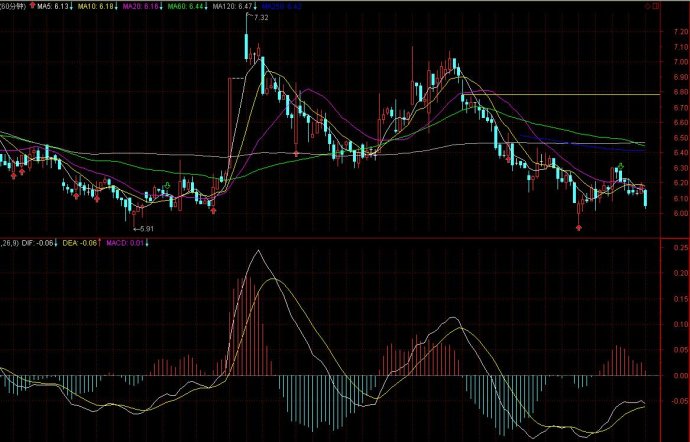Click the 60分钟 period label
Screen dimensions: 690x442
[14, 6]
